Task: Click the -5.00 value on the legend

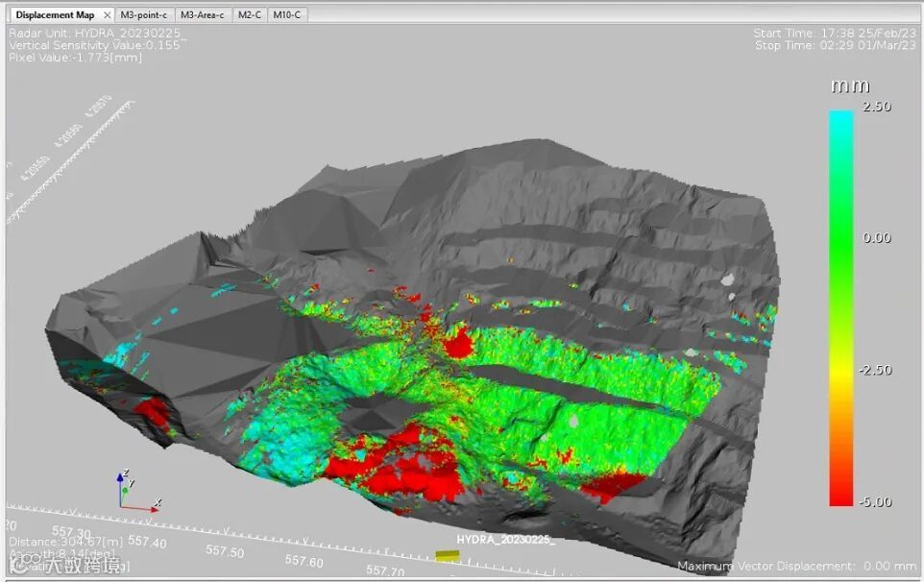Action: point(874,501)
